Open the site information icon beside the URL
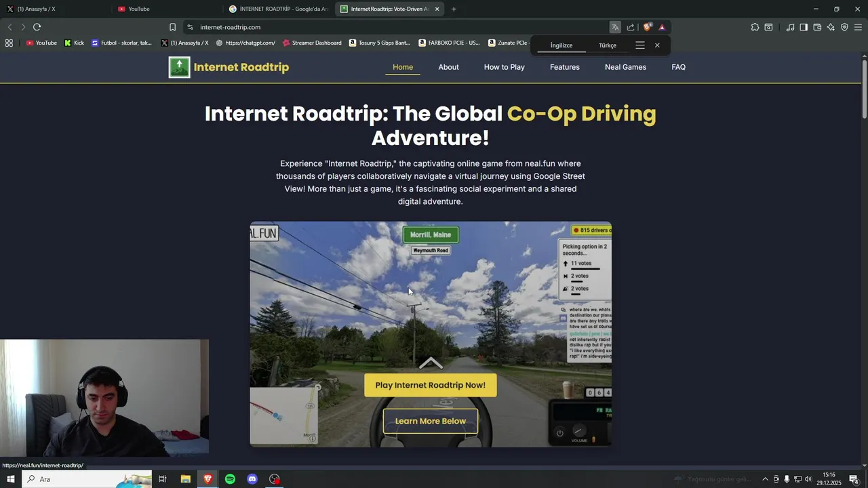Image resolution: width=868 pixels, height=488 pixels. click(190, 27)
